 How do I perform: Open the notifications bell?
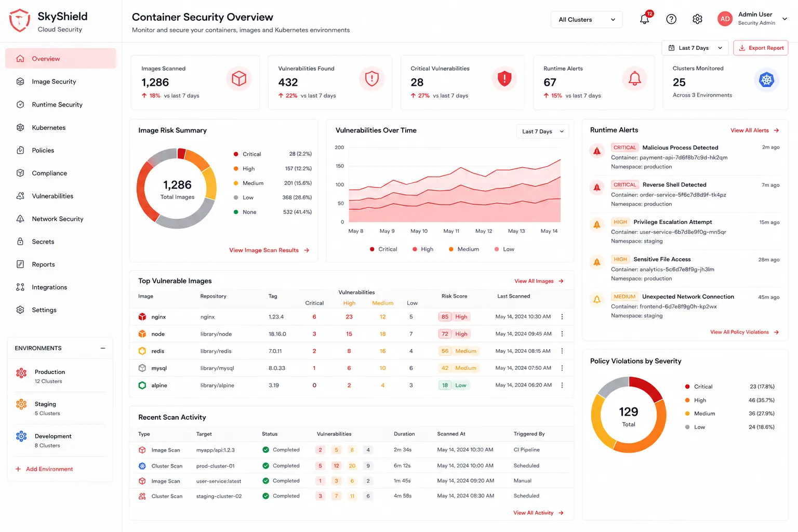644,19
